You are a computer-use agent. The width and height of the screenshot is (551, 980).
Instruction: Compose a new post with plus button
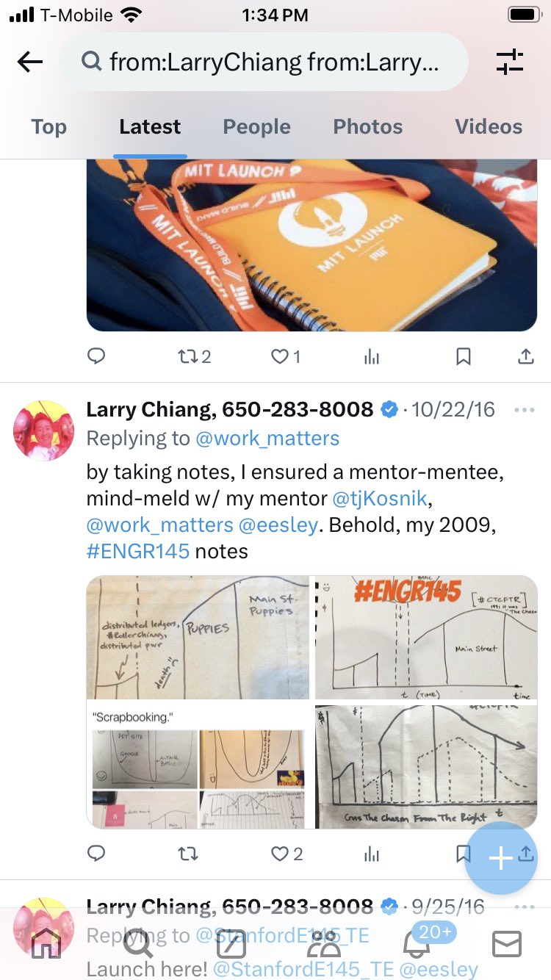[501, 858]
